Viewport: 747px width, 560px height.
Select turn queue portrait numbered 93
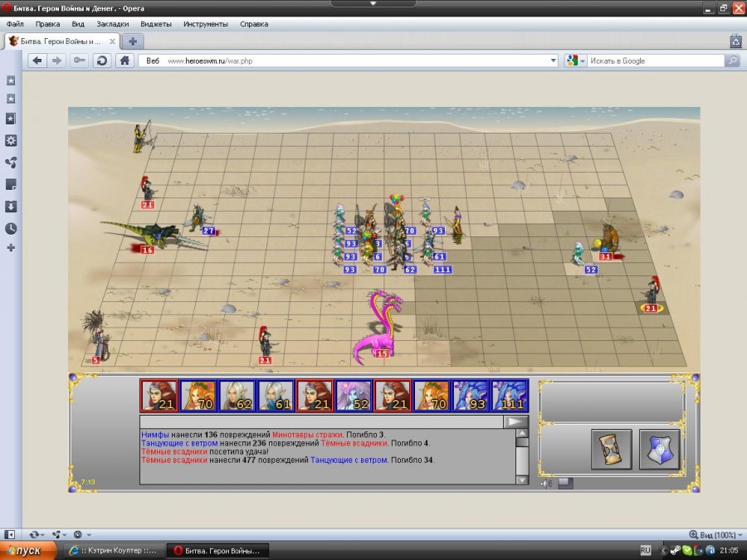pos(471,395)
